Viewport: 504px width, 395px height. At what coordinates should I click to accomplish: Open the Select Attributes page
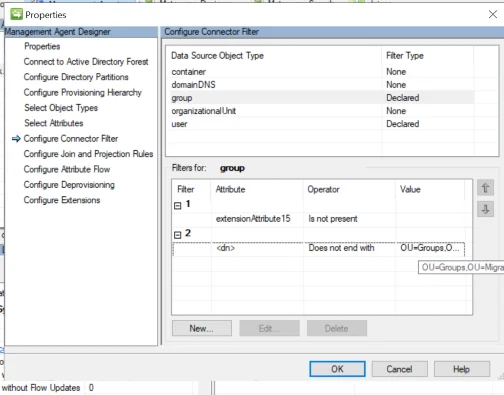pos(54,123)
